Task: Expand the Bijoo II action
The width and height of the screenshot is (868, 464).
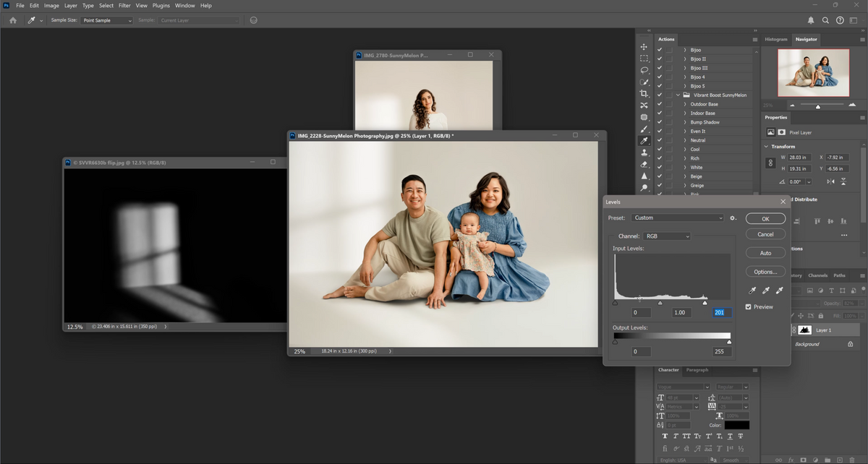Action: [685, 59]
